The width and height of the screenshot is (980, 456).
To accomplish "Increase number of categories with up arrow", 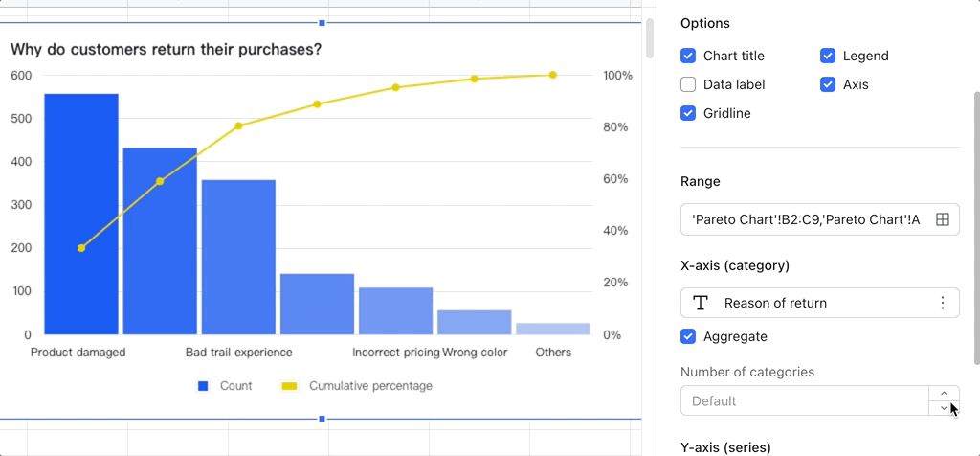I will click(944, 393).
